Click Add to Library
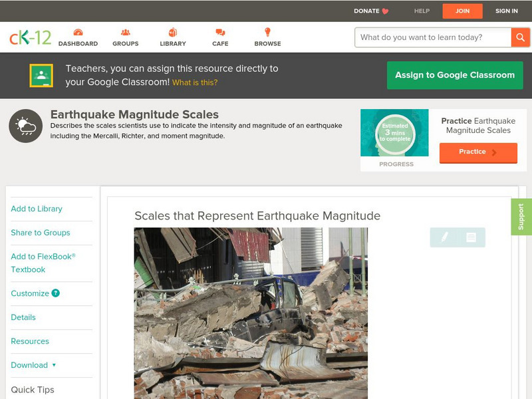This screenshot has width=532, height=399. click(37, 209)
